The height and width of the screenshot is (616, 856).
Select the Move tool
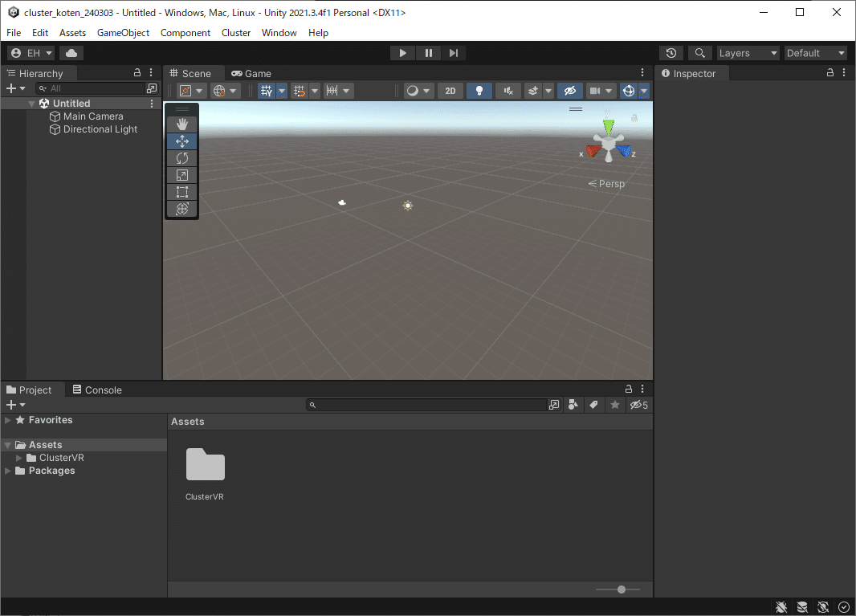pos(181,141)
